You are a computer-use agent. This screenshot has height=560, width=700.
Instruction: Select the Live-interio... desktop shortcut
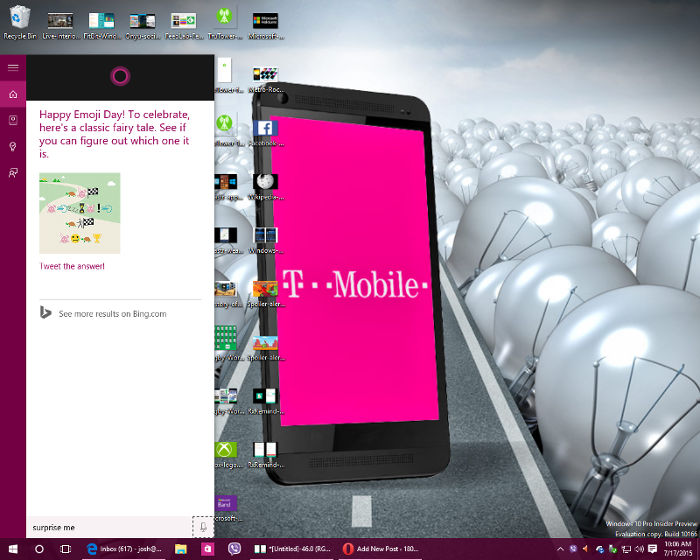pos(61,25)
